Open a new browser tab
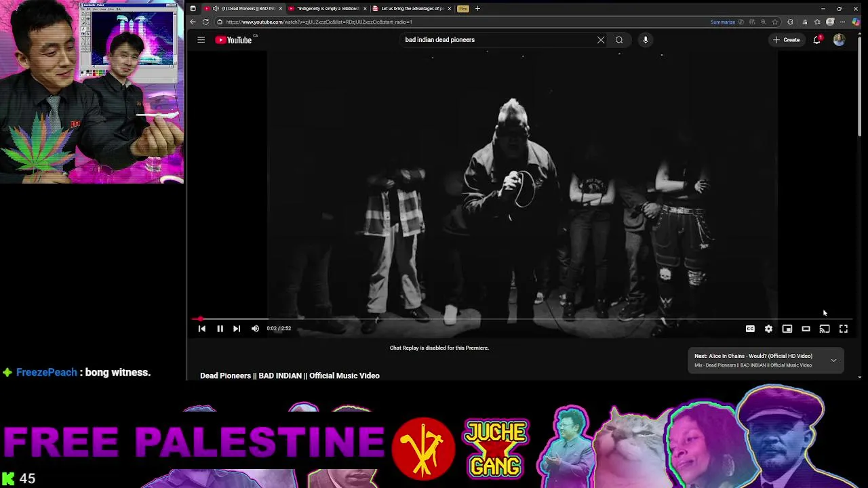The width and height of the screenshot is (868, 488). 477,9
